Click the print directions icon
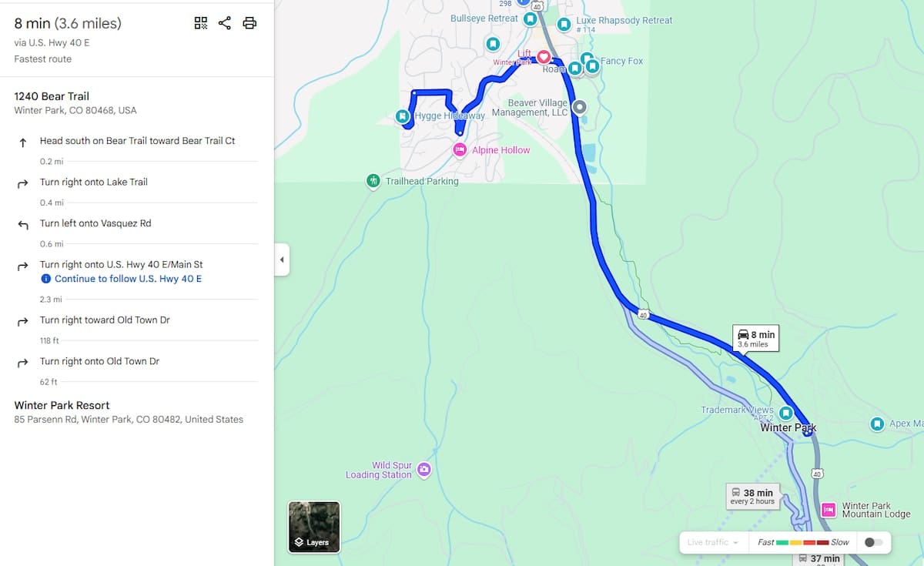 (x=249, y=23)
